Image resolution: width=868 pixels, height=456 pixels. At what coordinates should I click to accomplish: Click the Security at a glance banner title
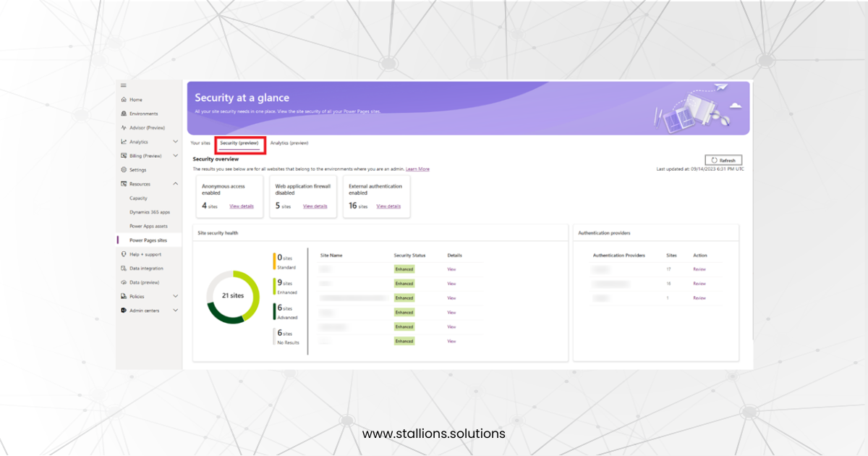point(242,98)
